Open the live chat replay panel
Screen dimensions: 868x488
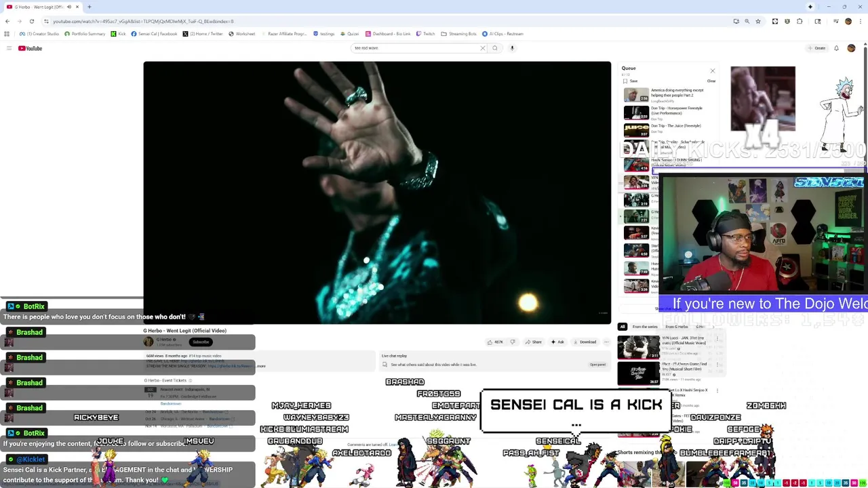pos(597,365)
